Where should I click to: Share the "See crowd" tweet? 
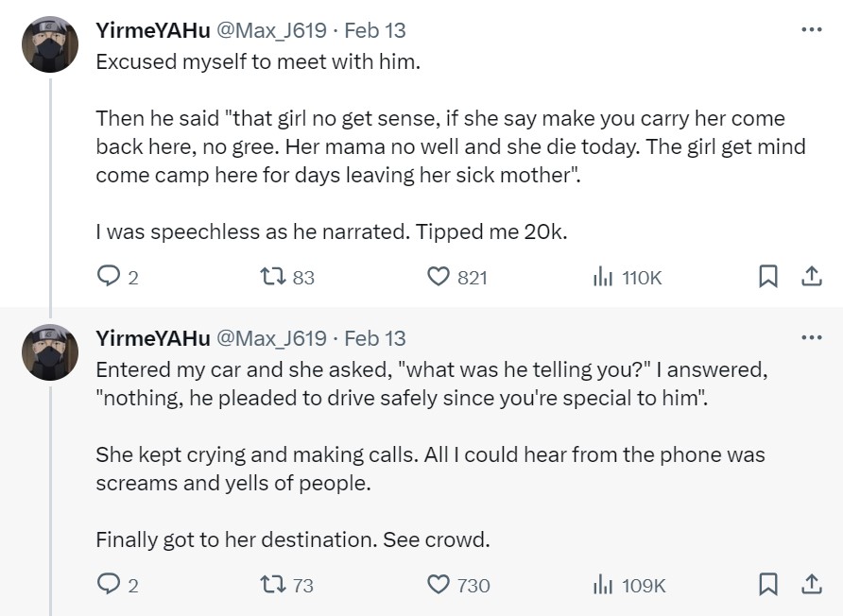(811, 585)
